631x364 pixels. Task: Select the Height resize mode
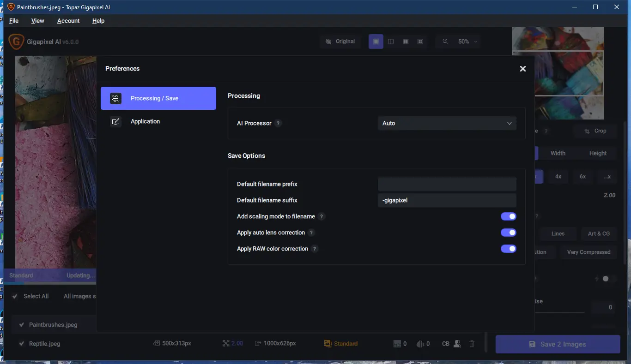(598, 153)
